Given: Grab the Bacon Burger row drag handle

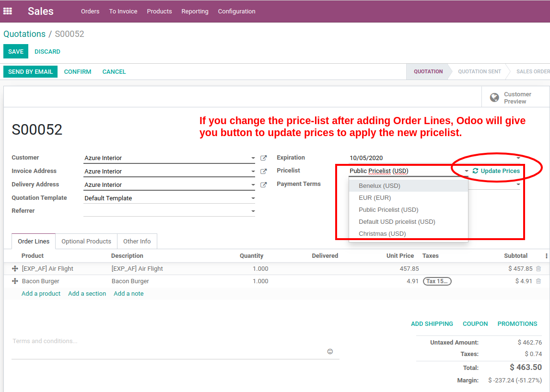Looking at the screenshot, I should coord(15,281).
